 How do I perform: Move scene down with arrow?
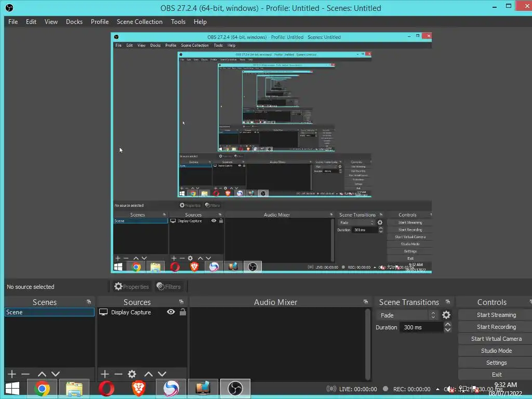[56, 374]
